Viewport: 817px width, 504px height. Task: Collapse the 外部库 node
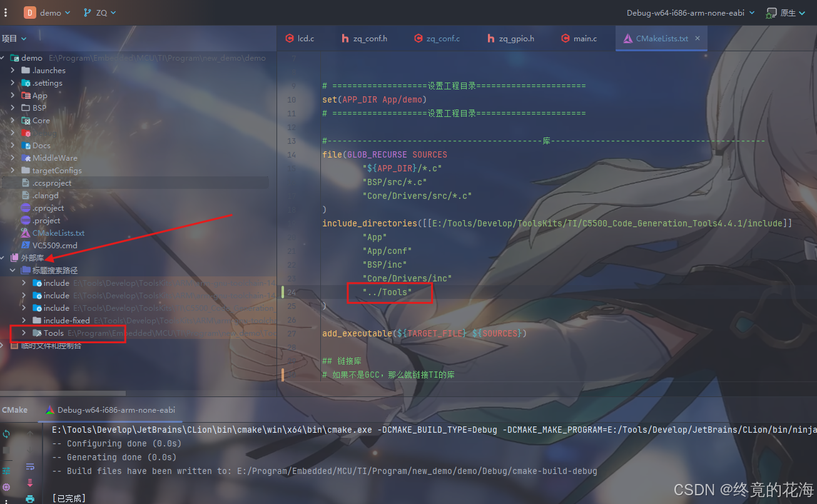click(3, 258)
